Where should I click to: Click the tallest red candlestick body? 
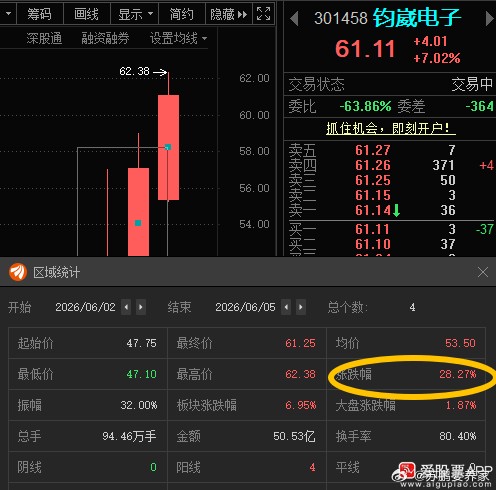tap(168, 147)
